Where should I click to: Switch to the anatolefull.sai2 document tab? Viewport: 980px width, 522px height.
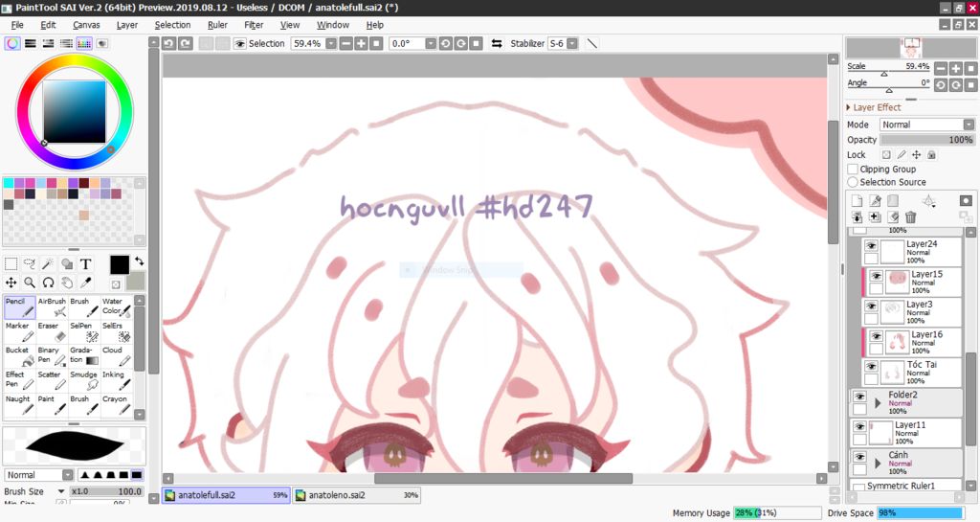coord(226,495)
